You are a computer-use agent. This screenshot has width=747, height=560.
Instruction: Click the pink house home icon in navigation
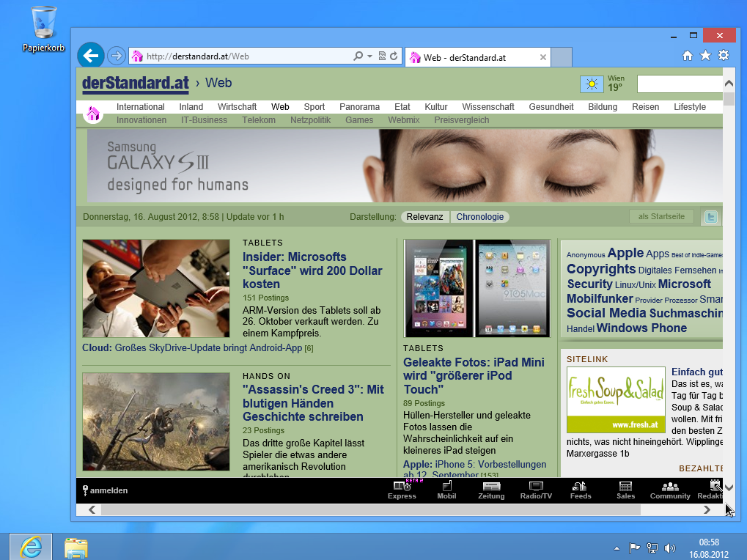click(x=93, y=114)
